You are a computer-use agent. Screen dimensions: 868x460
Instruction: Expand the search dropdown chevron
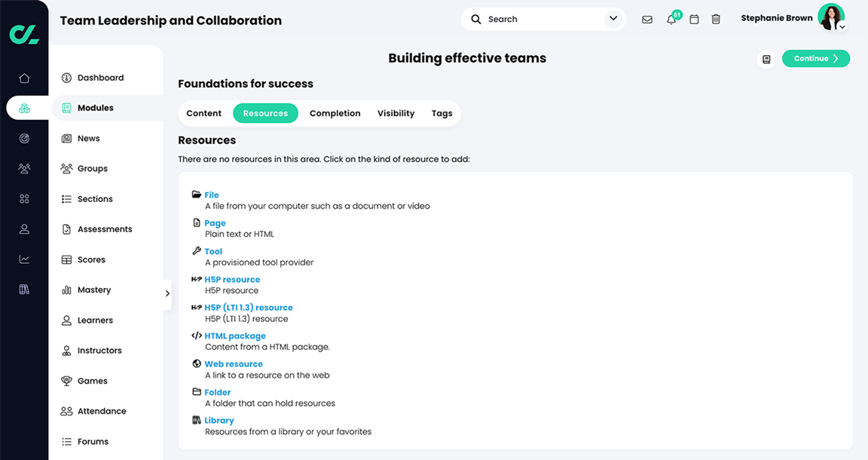613,18
